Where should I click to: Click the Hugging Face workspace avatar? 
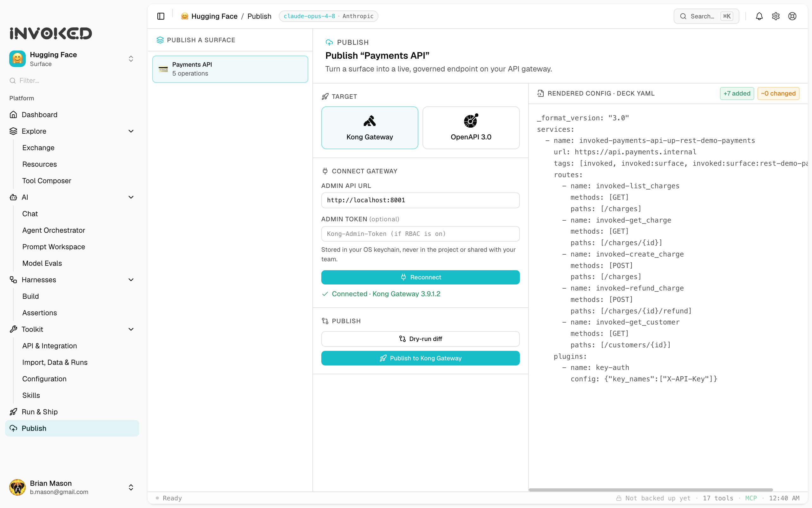(x=17, y=59)
